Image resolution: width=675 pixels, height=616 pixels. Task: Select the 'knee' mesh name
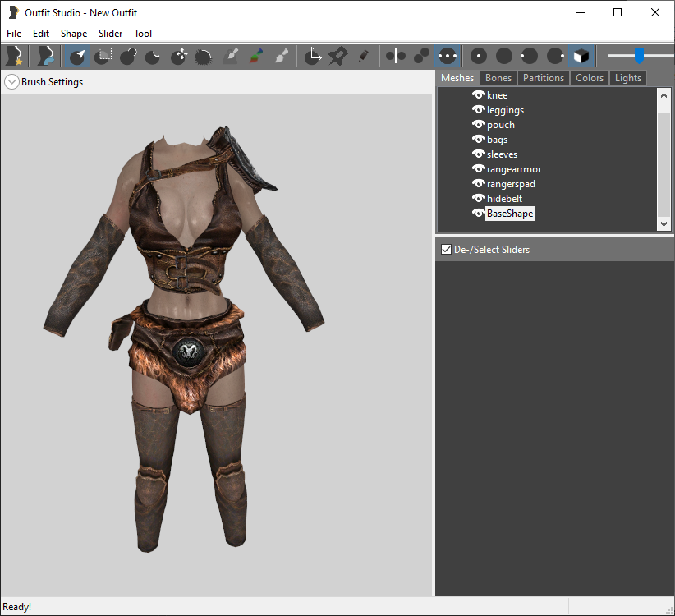497,95
